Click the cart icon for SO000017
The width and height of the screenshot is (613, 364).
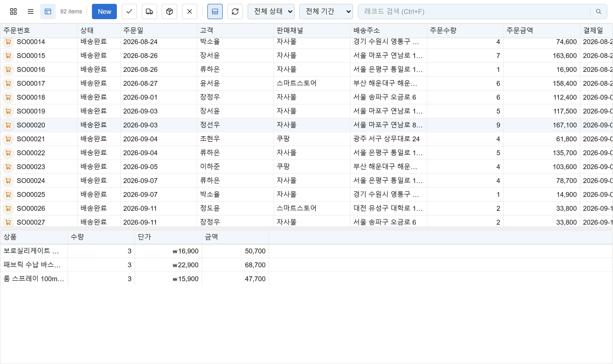coord(8,83)
